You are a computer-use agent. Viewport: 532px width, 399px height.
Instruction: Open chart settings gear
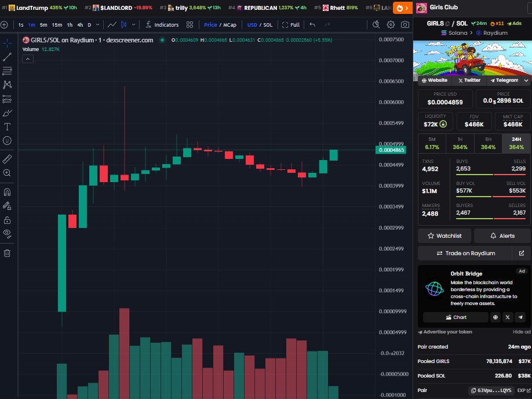[x=391, y=25]
